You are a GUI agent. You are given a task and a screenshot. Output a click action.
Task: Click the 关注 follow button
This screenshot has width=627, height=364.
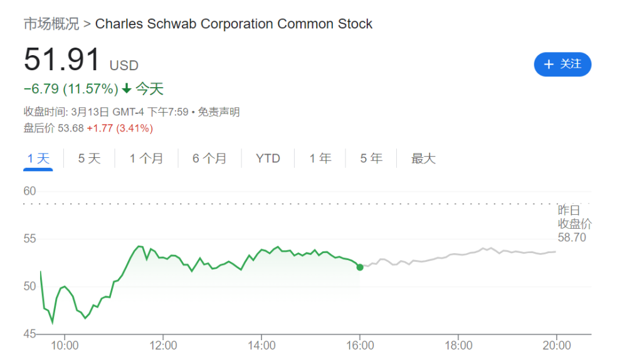click(x=562, y=65)
